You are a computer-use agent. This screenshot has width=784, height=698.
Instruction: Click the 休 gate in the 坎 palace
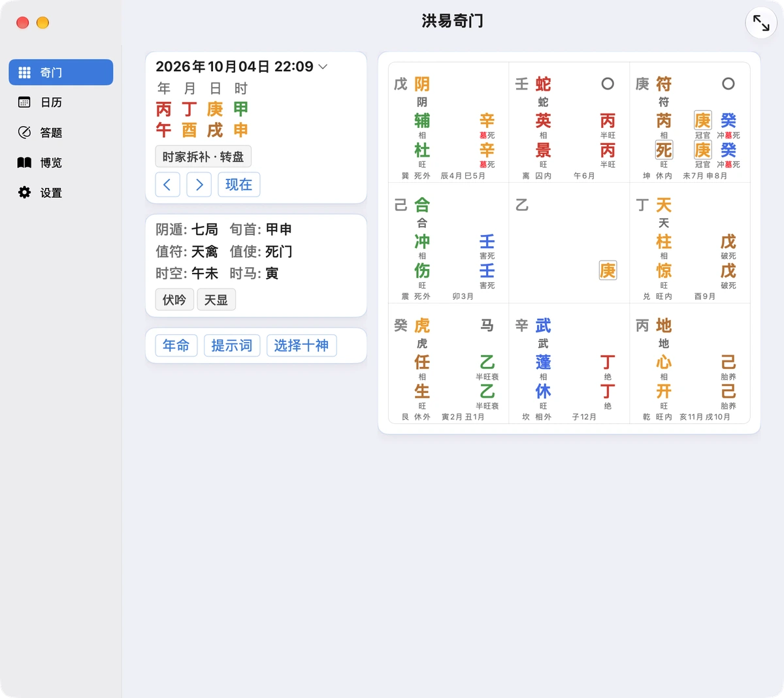(543, 392)
